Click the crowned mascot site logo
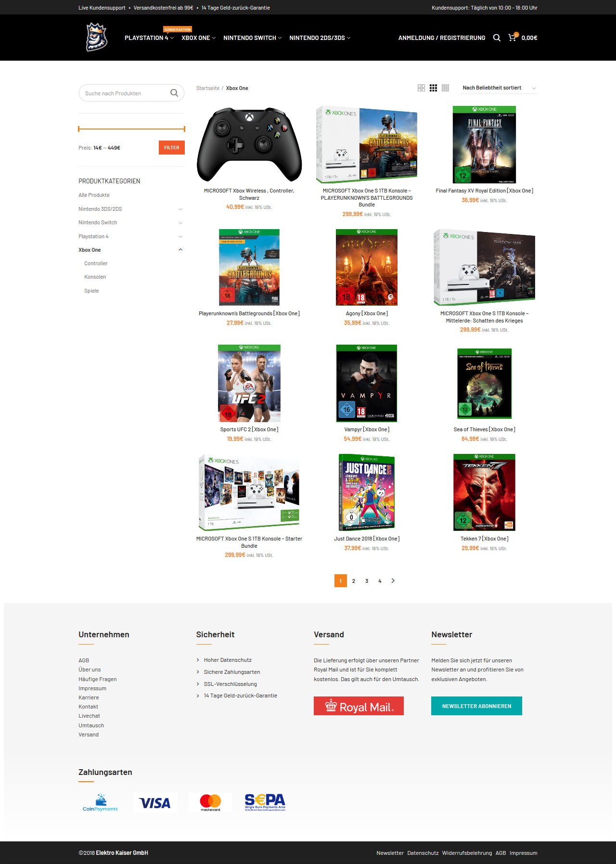This screenshot has width=616, height=864. tap(96, 37)
